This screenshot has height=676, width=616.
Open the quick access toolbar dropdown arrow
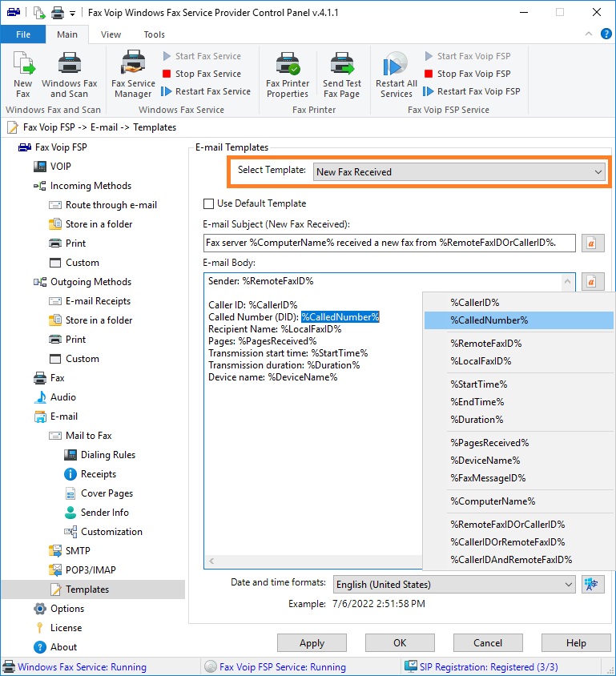pyautogui.click(x=72, y=14)
